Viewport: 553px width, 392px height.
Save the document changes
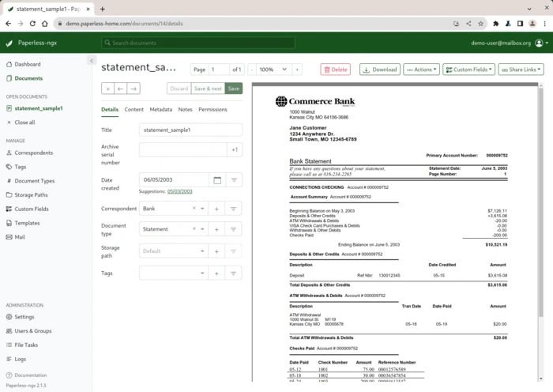coord(234,89)
